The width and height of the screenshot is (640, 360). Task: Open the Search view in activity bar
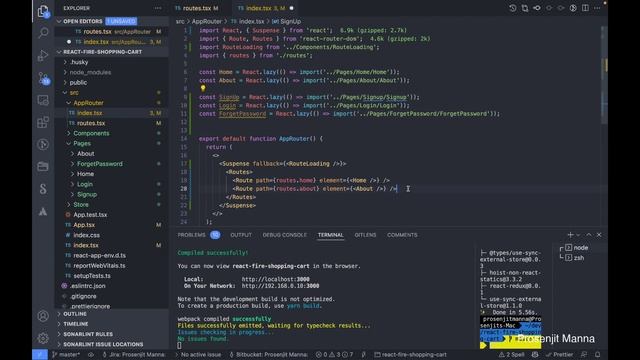pyautogui.click(x=43, y=33)
